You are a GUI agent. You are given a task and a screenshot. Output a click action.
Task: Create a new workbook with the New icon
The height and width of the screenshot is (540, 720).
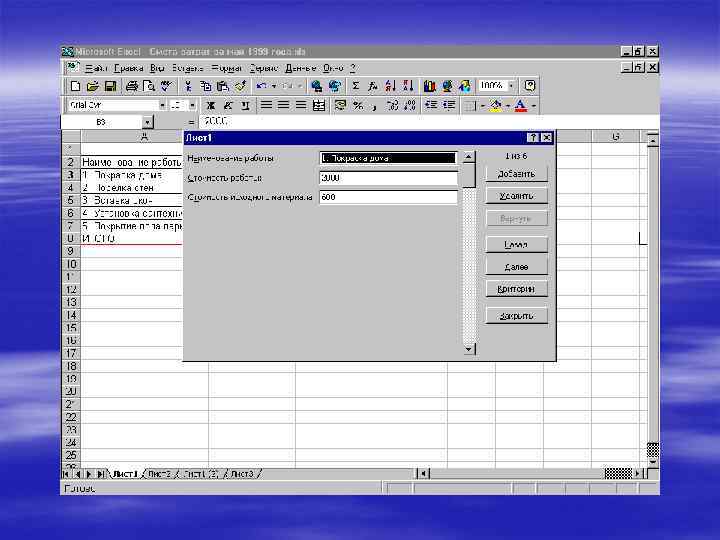[x=75, y=86]
